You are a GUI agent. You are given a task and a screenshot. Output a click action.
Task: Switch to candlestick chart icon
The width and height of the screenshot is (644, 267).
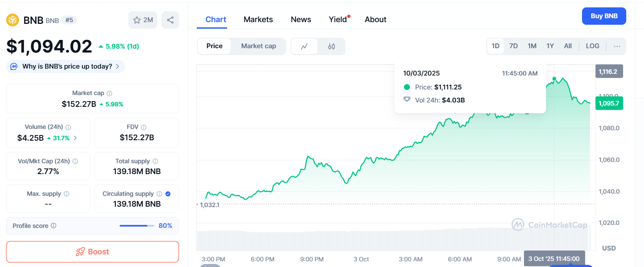pos(332,46)
